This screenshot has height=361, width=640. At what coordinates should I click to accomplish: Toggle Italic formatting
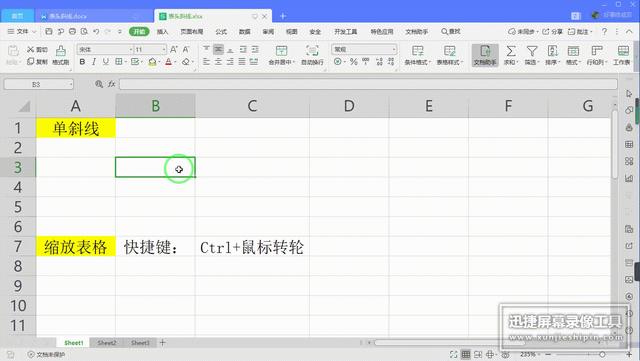[x=94, y=62]
